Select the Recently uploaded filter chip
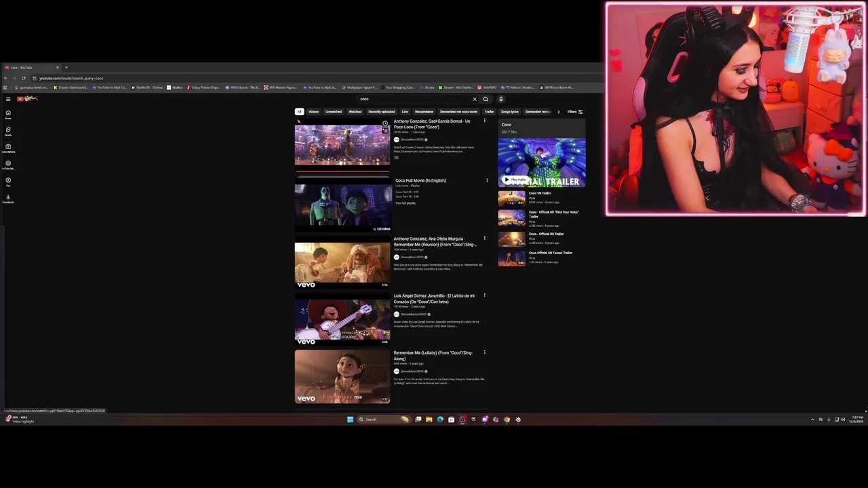The width and height of the screenshot is (868, 488). [x=382, y=112]
